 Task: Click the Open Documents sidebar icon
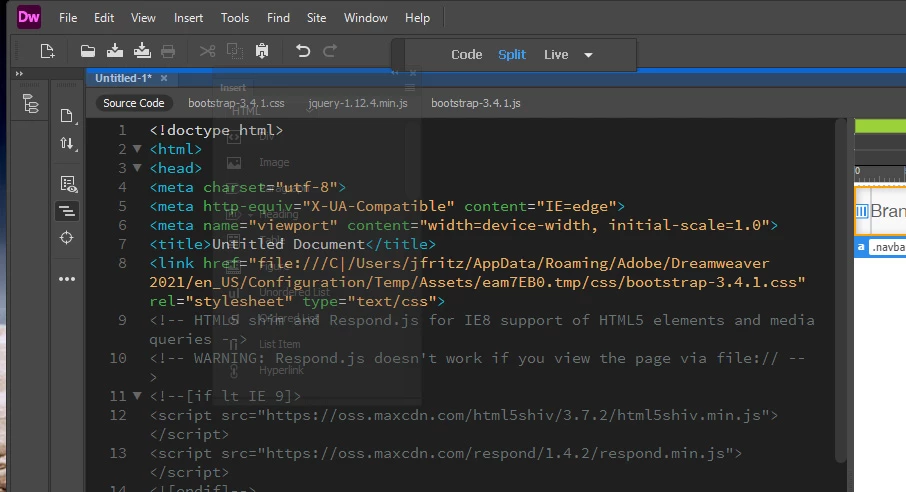tap(68, 116)
